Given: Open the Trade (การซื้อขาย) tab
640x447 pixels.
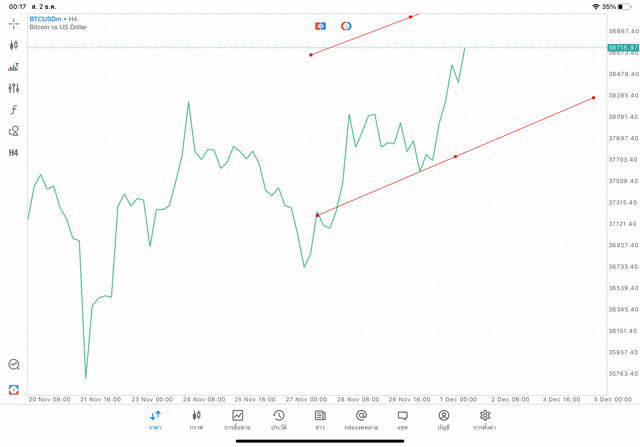Looking at the screenshot, I should (237, 419).
